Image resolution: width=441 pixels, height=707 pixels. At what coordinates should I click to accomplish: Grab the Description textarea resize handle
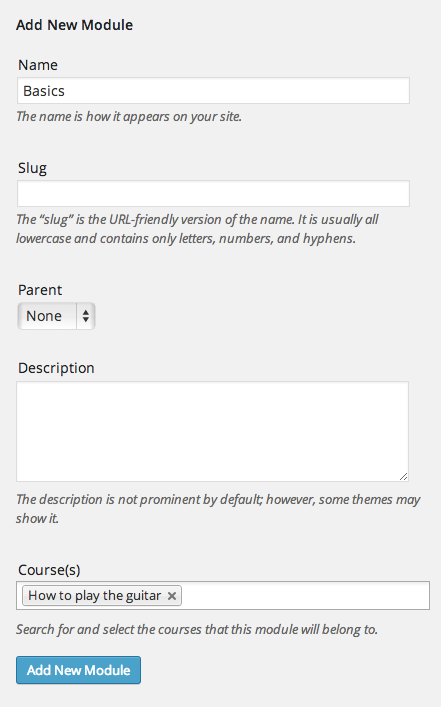click(404, 476)
